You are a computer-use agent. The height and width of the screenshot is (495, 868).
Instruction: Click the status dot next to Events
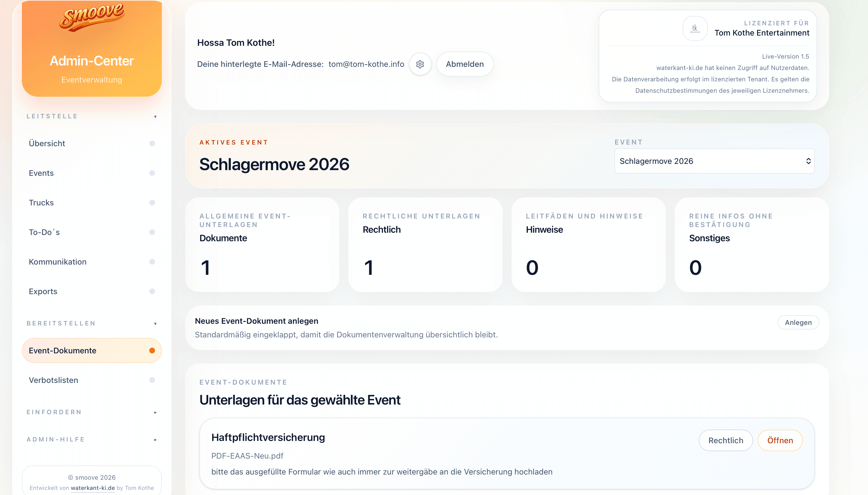coord(152,173)
